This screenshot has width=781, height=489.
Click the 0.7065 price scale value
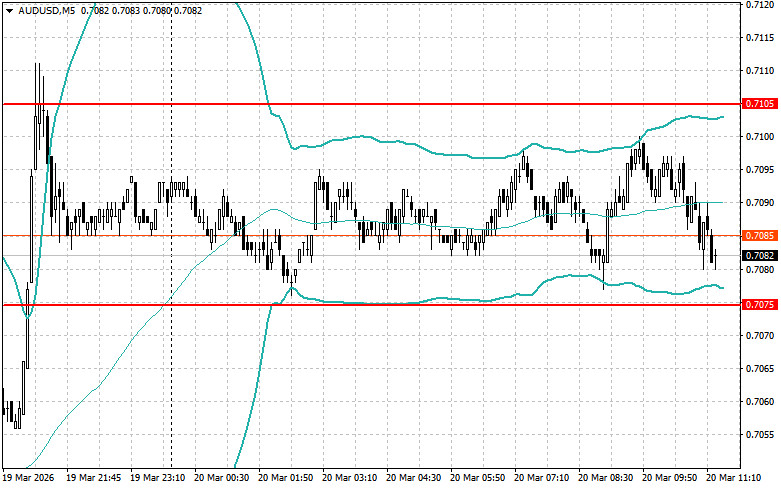[x=760, y=368]
